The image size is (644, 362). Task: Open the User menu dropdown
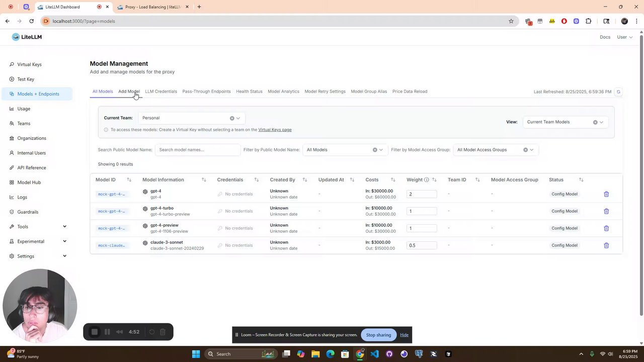point(625,37)
